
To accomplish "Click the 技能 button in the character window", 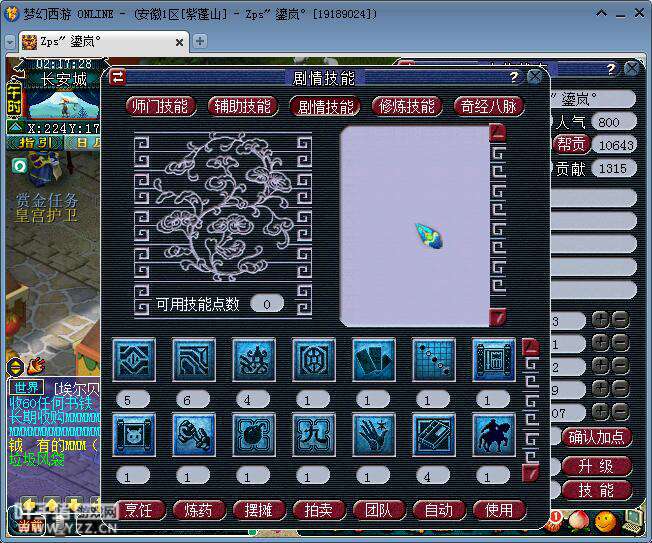I will 597,491.
